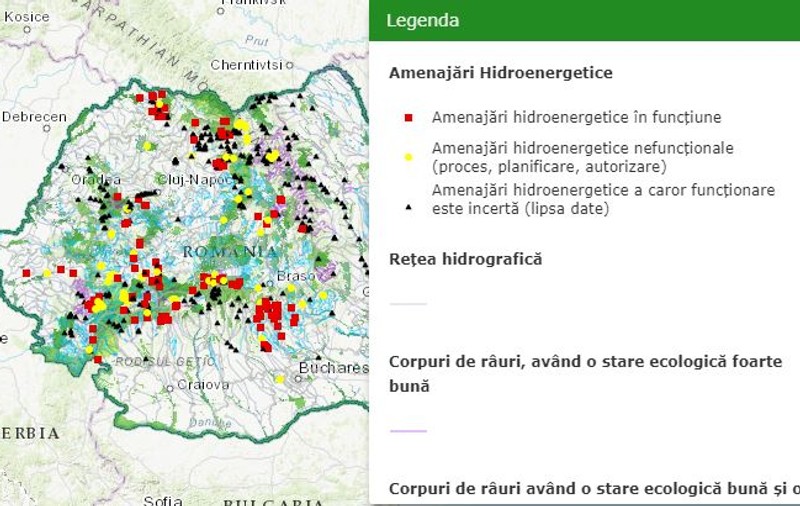Screen dimensions: 800x506
Task: Click the 'Amenajări Hidroenergetice' legend heading
Action: [x=501, y=73]
